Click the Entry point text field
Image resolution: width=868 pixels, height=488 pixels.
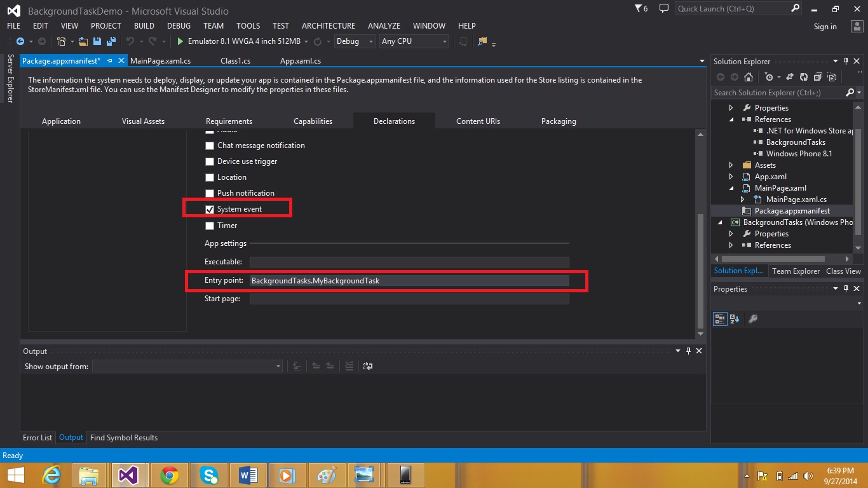point(409,280)
